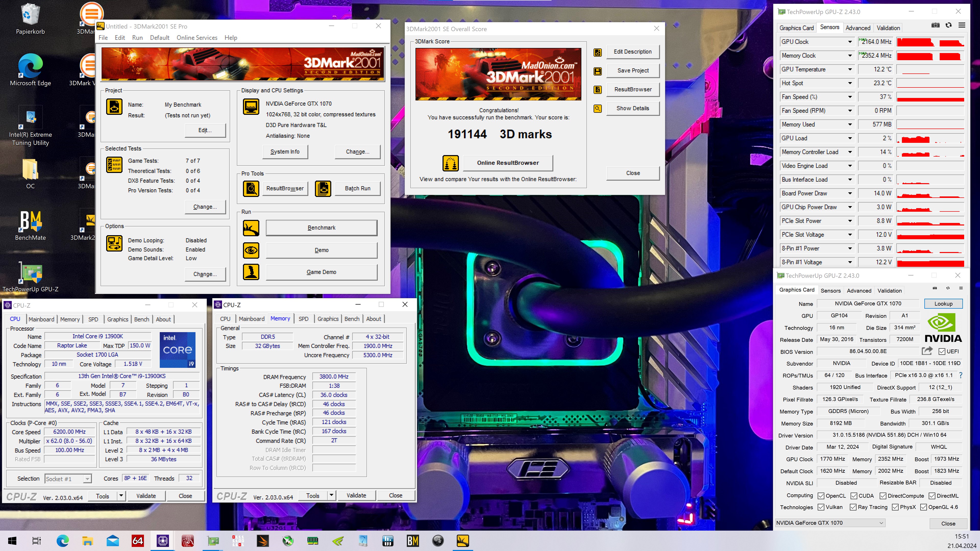The height and width of the screenshot is (551, 980).
Task: Click the Show Details magnifier icon
Action: coord(598,109)
